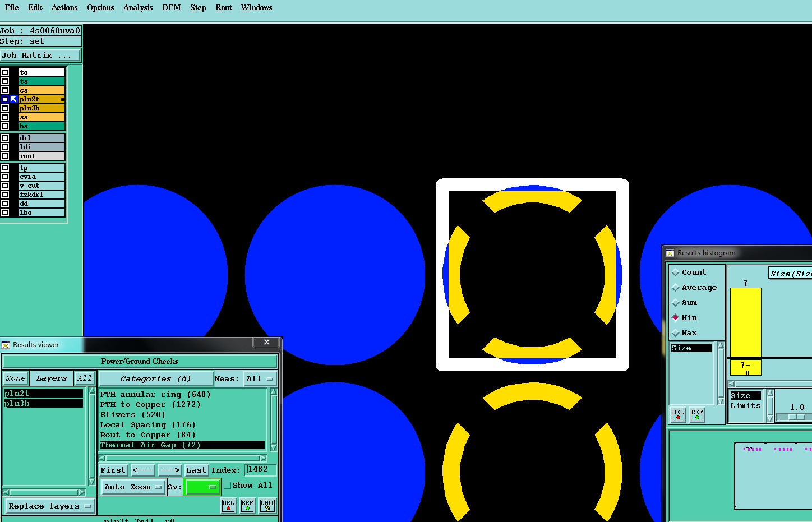The width and height of the screenshot is (812, 522).
Task: Click the Size Limits slider handle
Action: (x=797, y=417)
